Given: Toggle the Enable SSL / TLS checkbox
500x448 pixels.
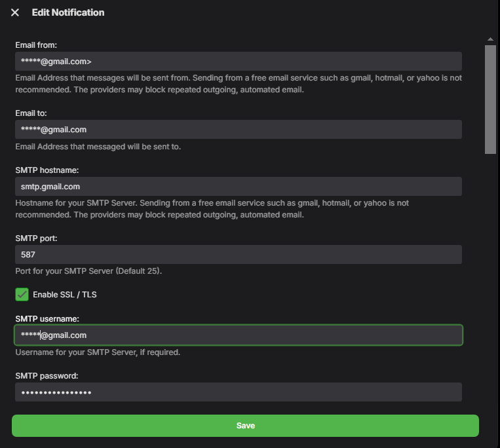Looking at the screenshot, I should (x=22, y=295).
